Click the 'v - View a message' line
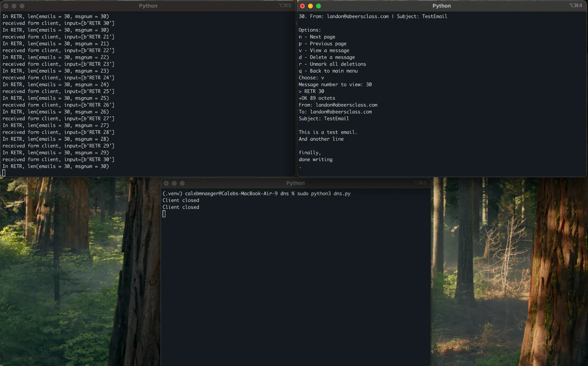The width and height of the screenshot is (588, 366). [x=324, y=51]
